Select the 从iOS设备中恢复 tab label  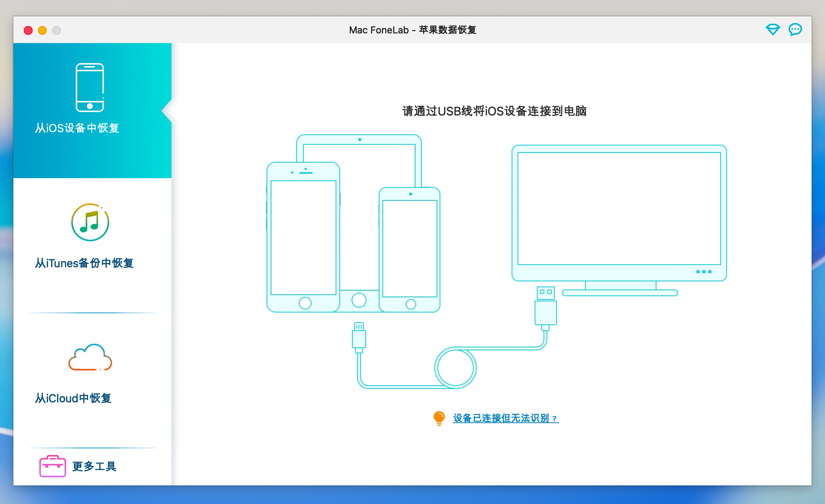pyautogui.click(x=77, y=128)
